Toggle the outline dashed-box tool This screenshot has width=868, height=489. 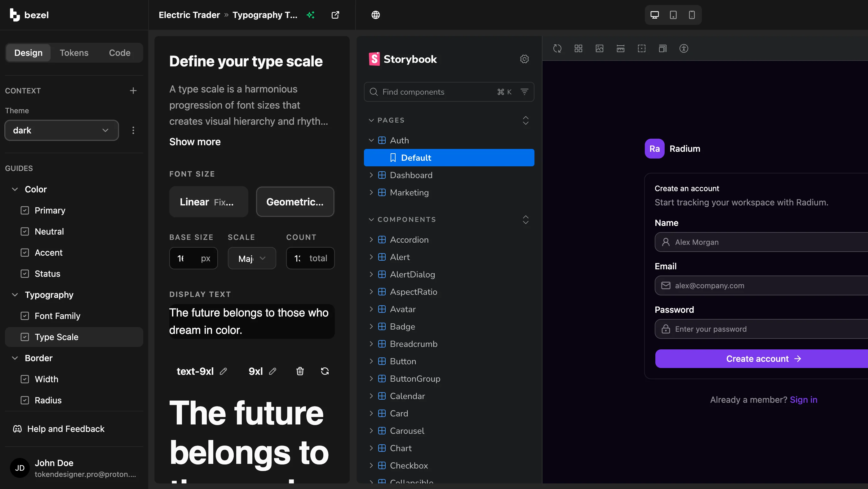tap(642, 49)
